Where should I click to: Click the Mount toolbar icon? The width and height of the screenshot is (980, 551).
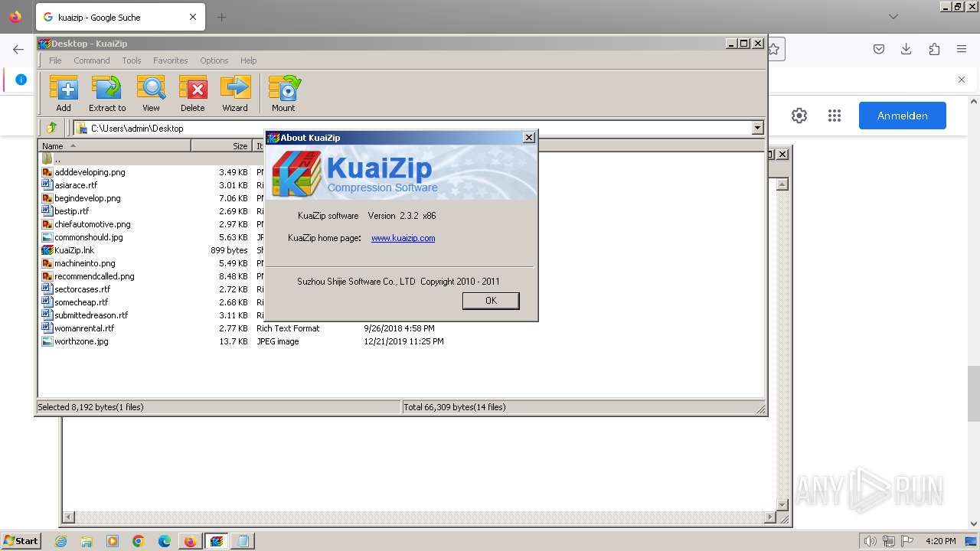coord(283,93)
